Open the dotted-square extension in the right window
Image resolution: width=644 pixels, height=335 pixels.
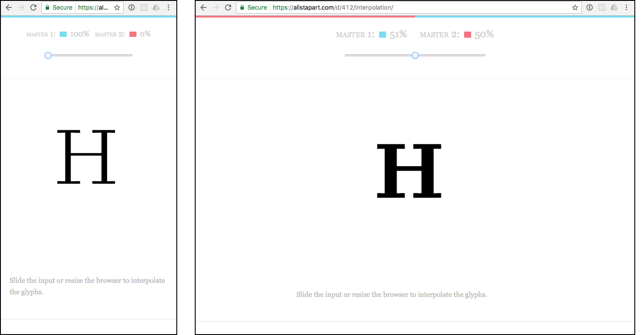pos(602,8)
